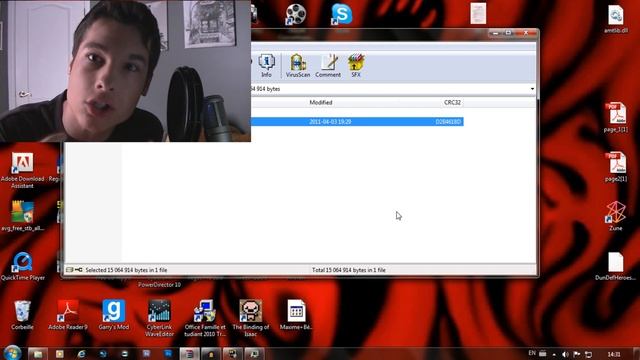Viewport: 640px width, 360px height.
Task: Open Windows Explorer from the taskbar
Action: 38,354
